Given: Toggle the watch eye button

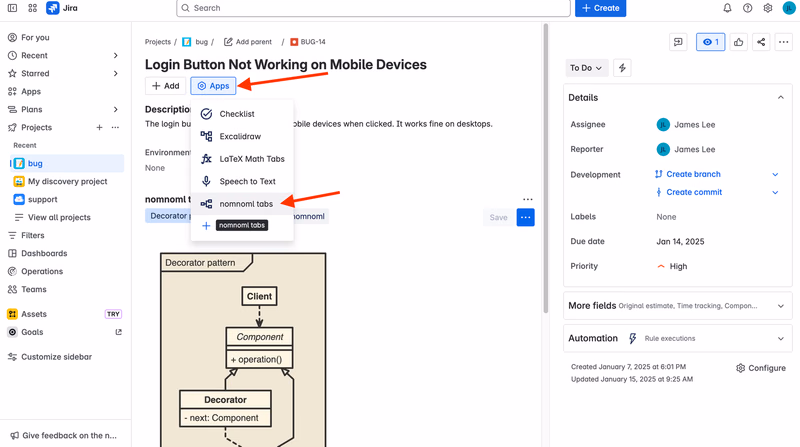Looking at the screenshot, I should (x=711, y=42).
